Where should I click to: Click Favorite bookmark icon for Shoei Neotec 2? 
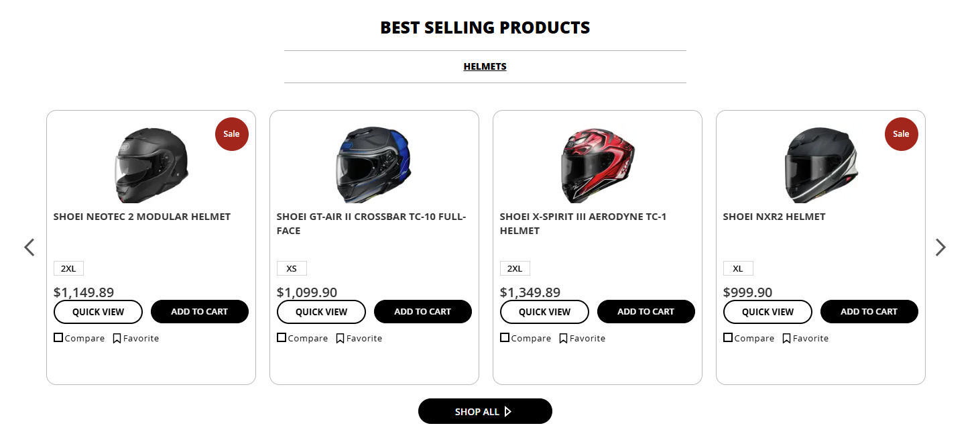[117, 339]
